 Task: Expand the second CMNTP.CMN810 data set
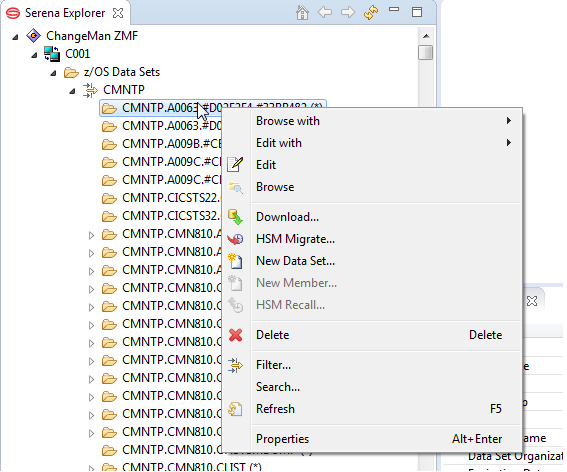tap(91, 253)
